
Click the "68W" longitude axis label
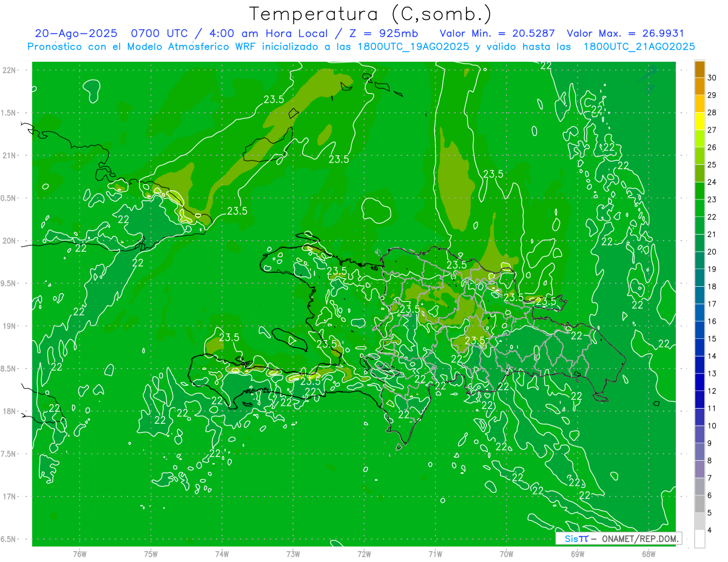tap(649, 554)
